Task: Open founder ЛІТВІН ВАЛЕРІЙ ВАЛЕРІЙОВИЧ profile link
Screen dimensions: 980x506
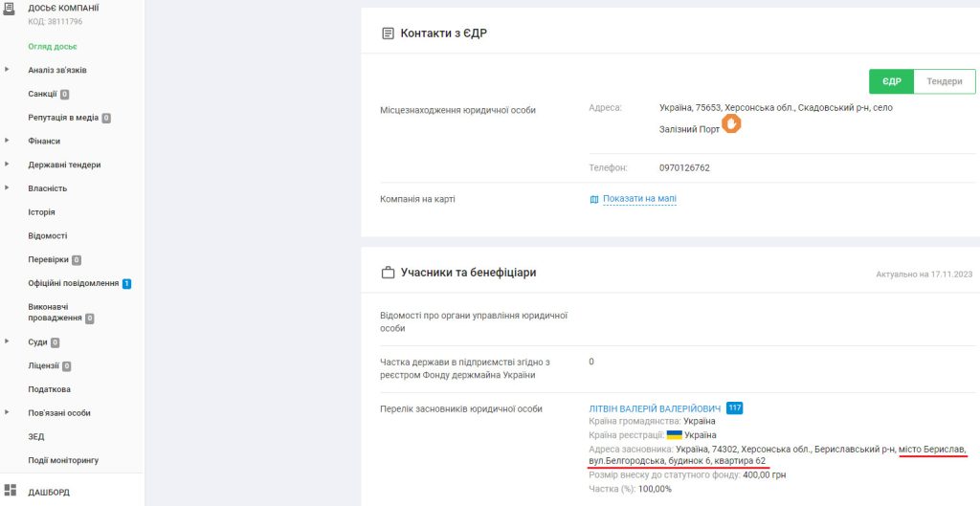Action: coord(654,408)
